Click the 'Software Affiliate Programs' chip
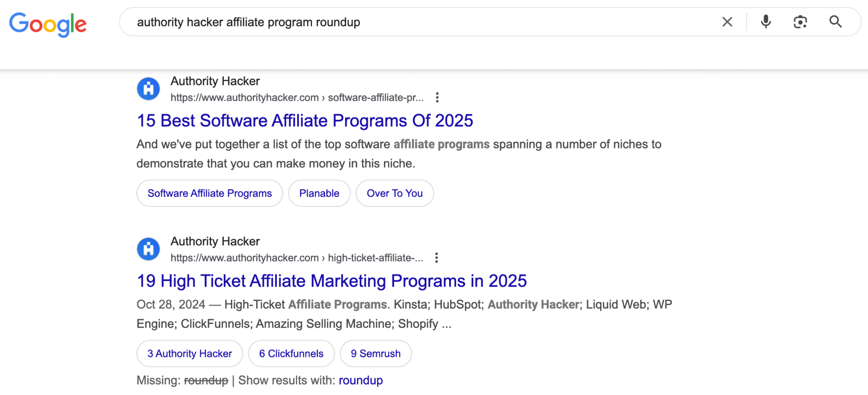The image size is (868, 395). coord(209,193)
